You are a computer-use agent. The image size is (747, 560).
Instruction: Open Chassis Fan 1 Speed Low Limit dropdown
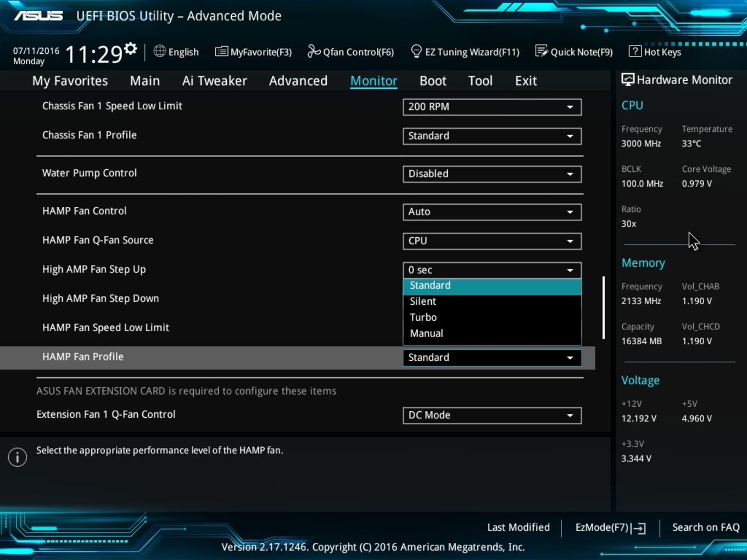point(492,107)
